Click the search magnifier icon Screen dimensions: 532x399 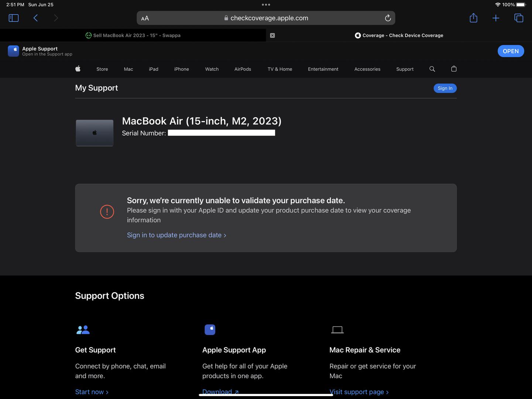click(432, 69)
